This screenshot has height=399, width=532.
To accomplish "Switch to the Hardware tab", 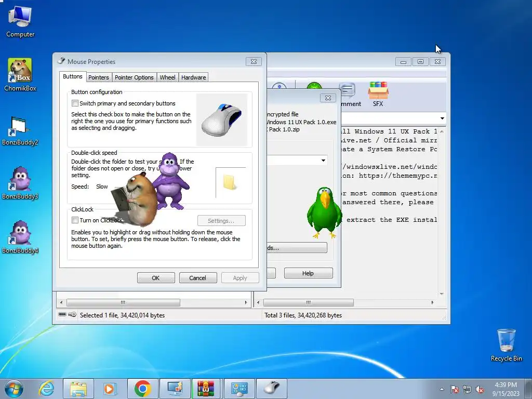I will point(193,77).
